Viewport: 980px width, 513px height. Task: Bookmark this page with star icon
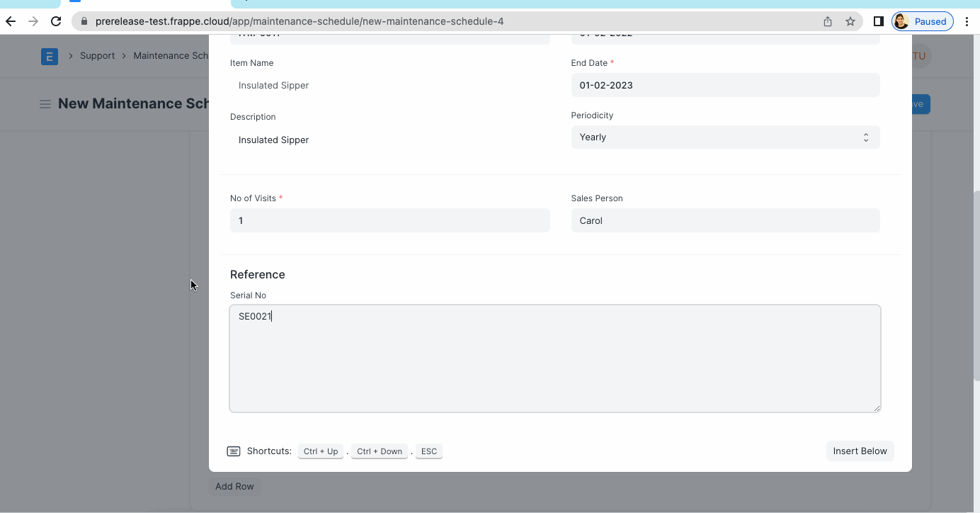(850, 21)
